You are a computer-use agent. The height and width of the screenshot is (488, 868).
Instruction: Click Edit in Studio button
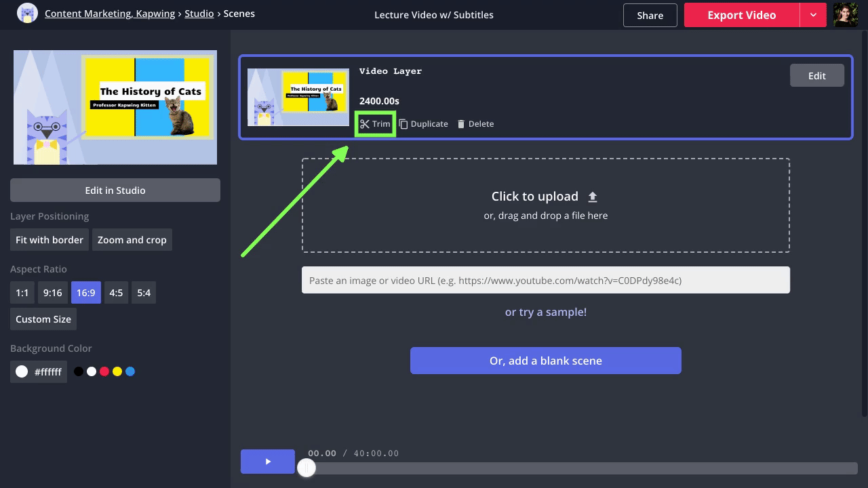pyautogui.click(x=115, y=190)
